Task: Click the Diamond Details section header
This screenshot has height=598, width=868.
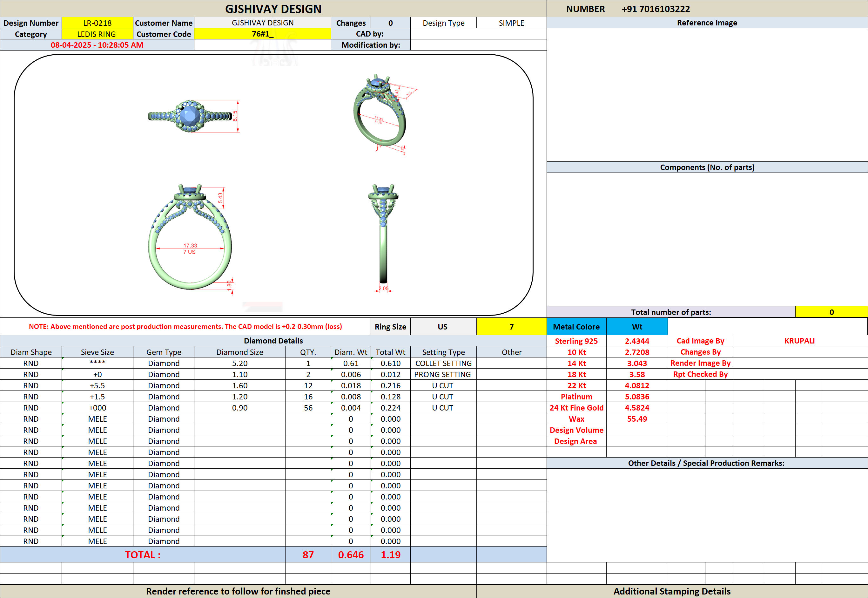Action: pos(273,341)
